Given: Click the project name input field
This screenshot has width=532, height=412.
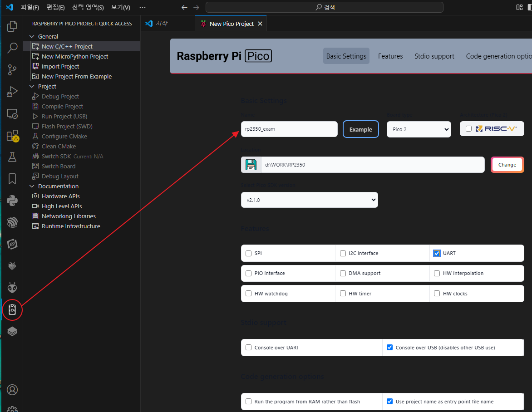Looking at the screenshot, I should tap(289, 129).
